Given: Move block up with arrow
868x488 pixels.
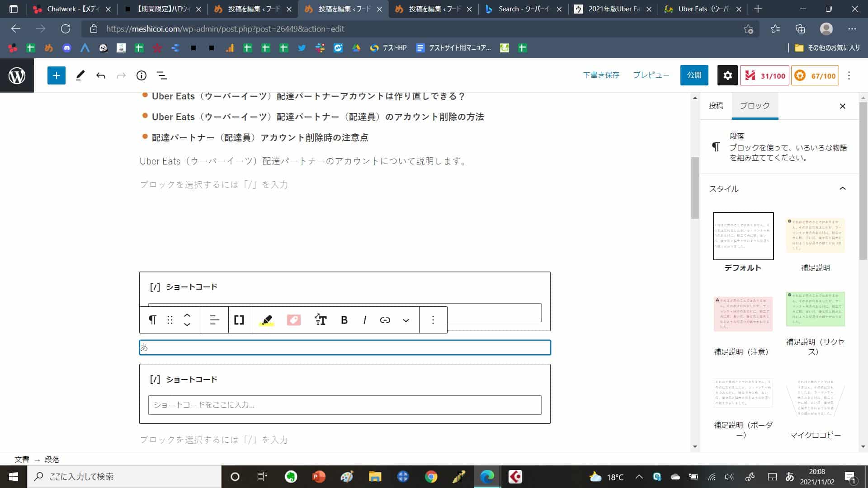Looking at the screenshot, I should pos(187,315).
